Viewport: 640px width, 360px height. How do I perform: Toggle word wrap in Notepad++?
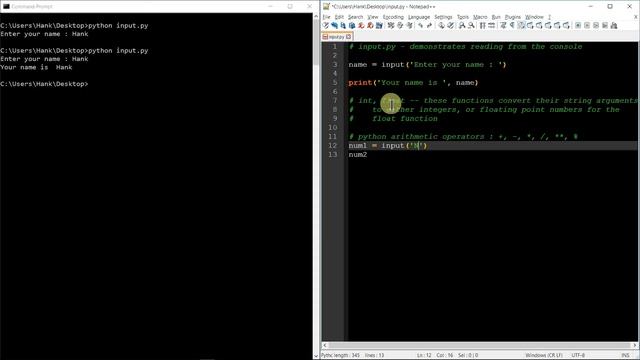click(503, 25)
